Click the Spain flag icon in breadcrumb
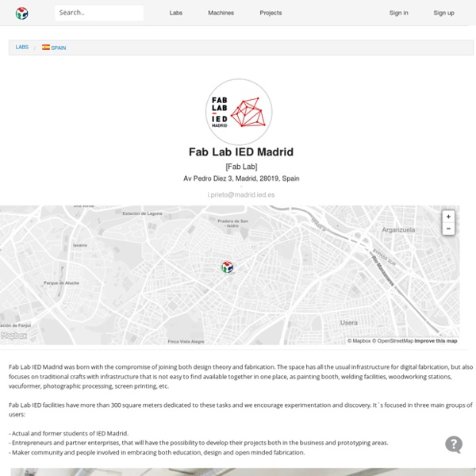 tap(46, 48)
